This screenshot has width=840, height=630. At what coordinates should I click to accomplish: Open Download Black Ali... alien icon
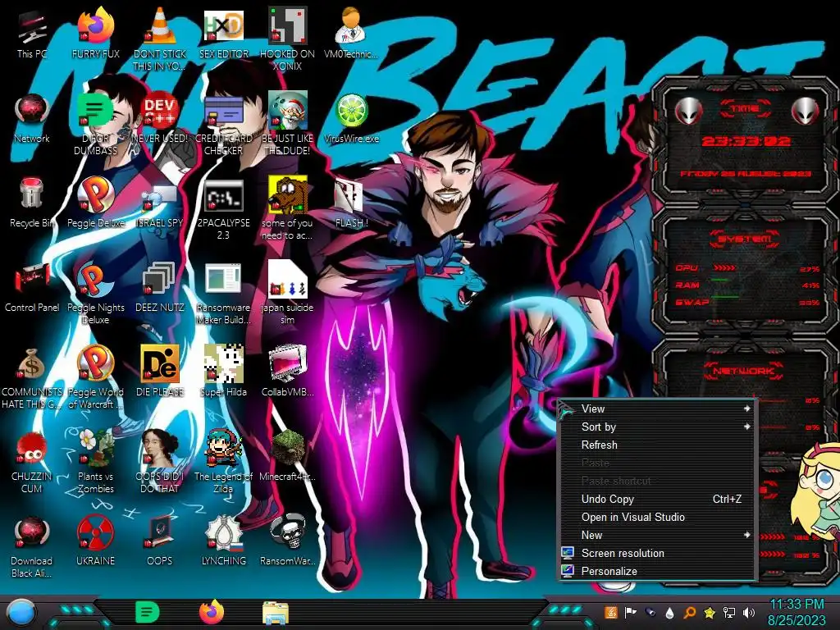(x=32, y=546)
